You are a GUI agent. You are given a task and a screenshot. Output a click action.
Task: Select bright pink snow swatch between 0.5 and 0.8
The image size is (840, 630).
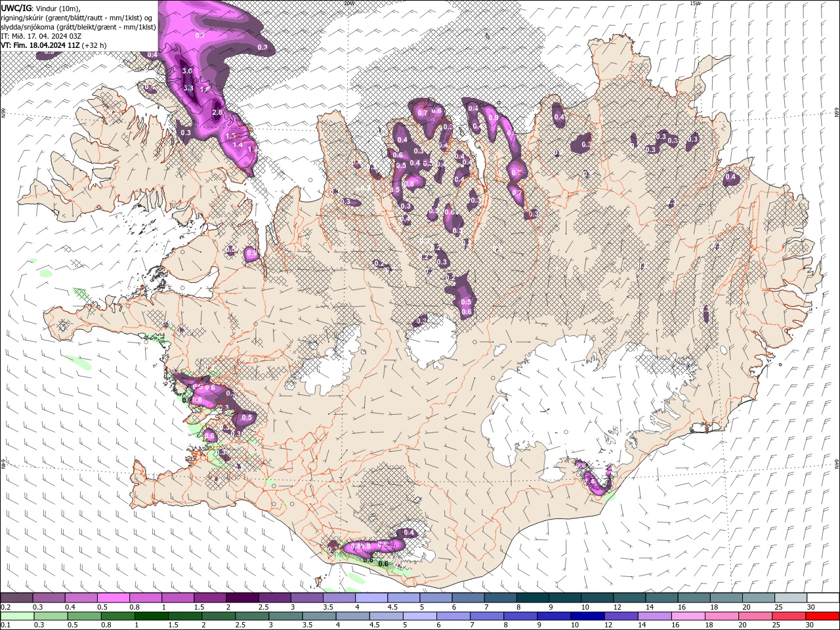[113, 598]
